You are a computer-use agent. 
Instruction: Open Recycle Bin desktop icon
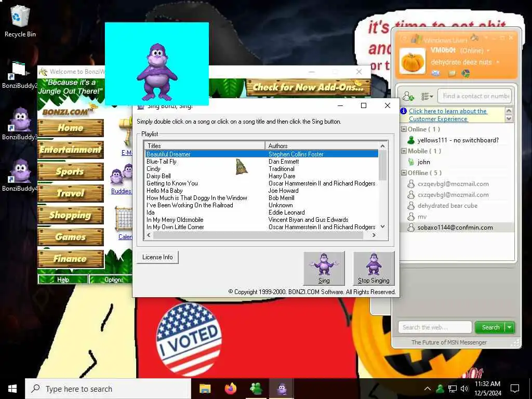[x=20, y=22]
